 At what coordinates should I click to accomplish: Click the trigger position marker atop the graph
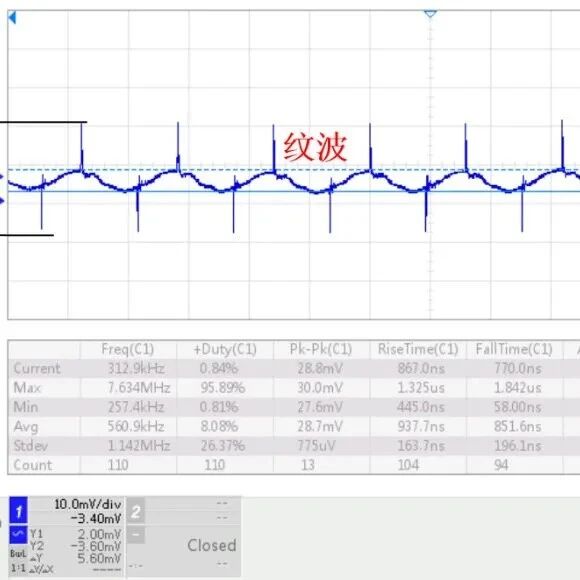click(430, 14)
